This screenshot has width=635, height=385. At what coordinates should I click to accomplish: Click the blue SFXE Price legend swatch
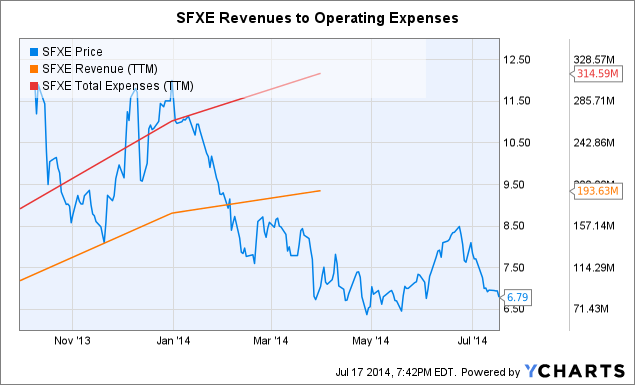point(34,52)
